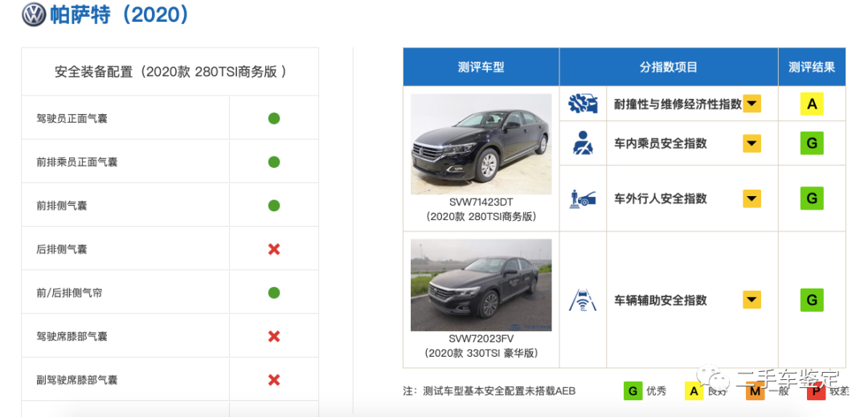This screenshot has height=417, width=868.
Task: Click the 测评结果 column header
Action: pos(811,67)
